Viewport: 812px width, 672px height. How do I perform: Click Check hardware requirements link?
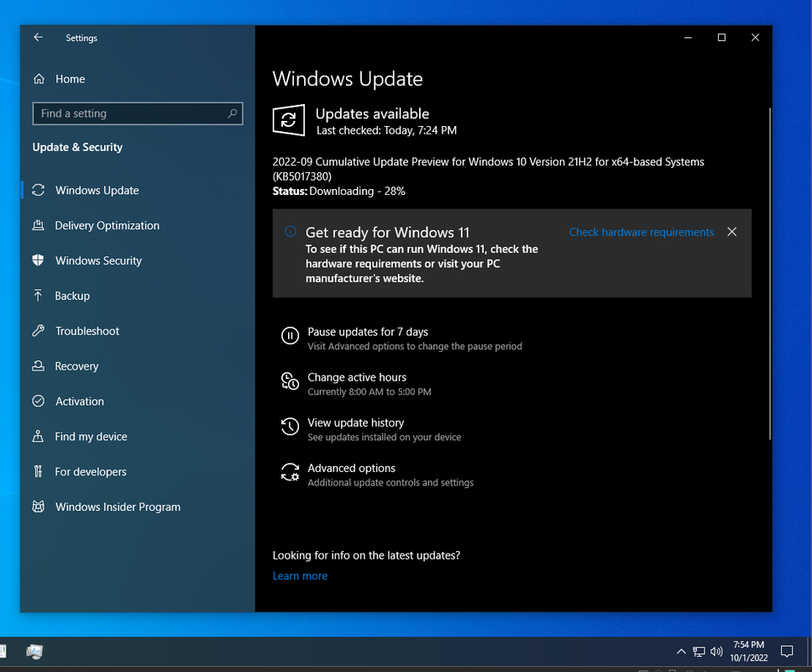pyautogui.click(x=641, y=232)
